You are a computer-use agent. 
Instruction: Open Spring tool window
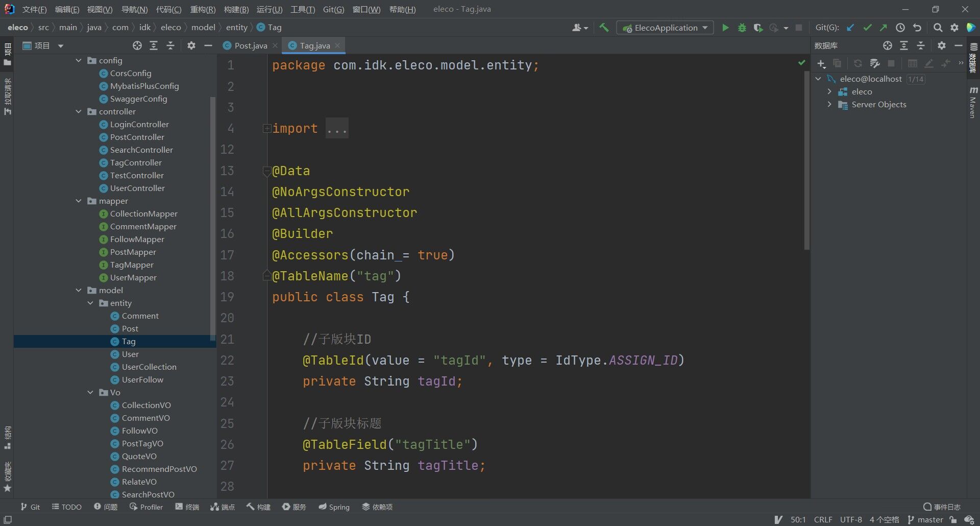pyautogui.click(x=334, y=507)
